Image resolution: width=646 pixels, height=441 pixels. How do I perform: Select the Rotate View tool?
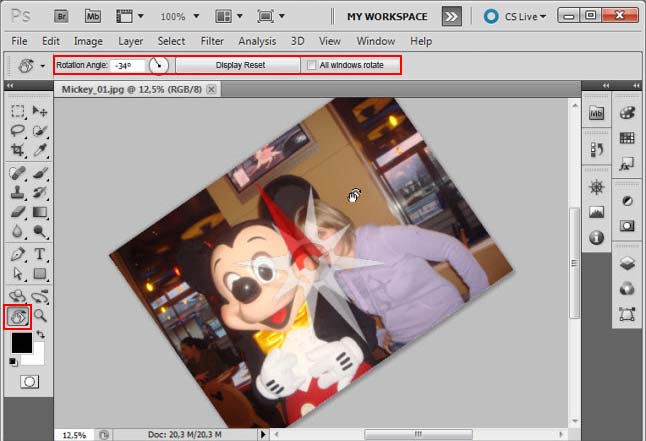click(18, 317)
